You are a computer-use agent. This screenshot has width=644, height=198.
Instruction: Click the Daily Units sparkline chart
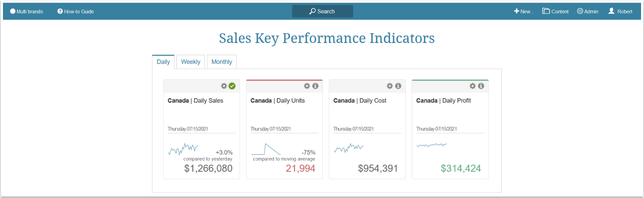pos(266,149)
